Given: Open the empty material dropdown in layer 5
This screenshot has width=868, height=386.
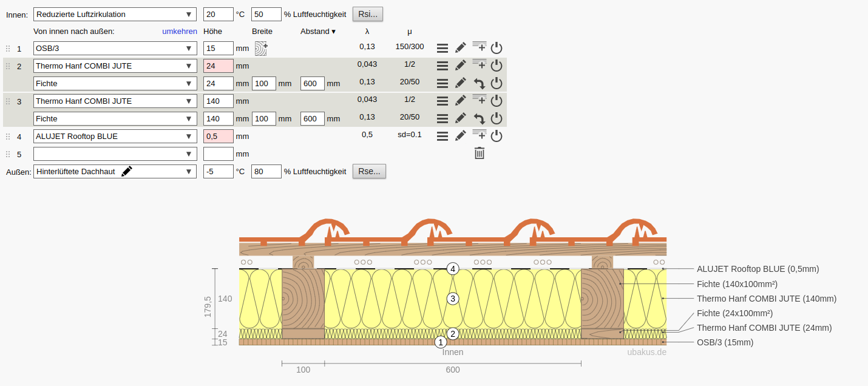Looking at the screenshot, I should tap(115, 154).
